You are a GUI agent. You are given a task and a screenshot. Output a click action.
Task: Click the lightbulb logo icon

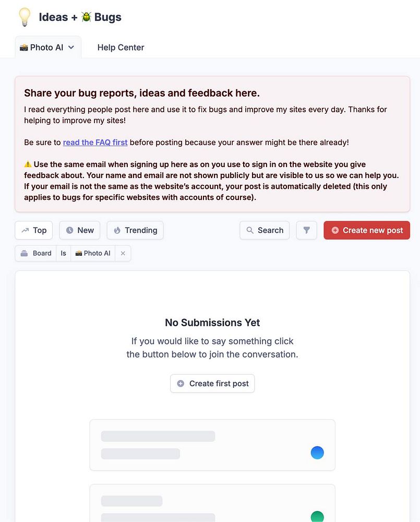24,17
